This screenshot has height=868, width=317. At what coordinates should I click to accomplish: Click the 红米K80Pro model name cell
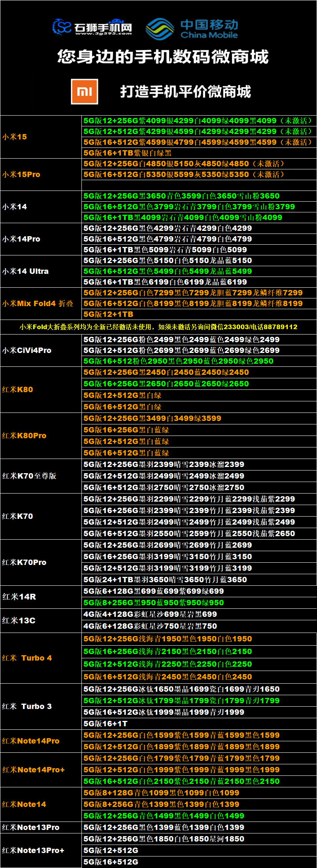coord(41,436)
